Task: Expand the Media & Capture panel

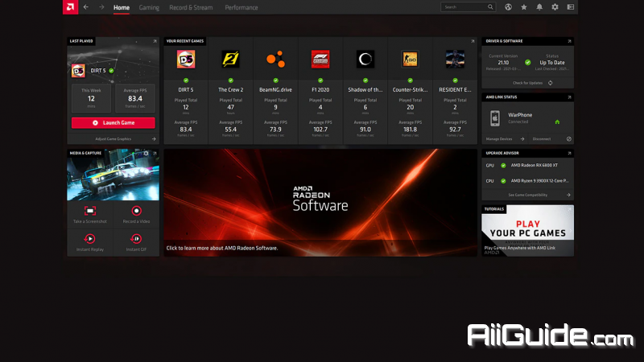Action: click(155, 153)
